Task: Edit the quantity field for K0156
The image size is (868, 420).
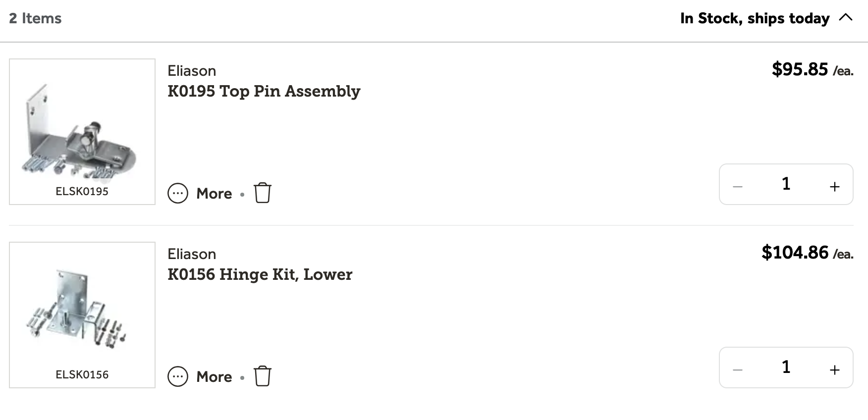Action: coord(786,367)
